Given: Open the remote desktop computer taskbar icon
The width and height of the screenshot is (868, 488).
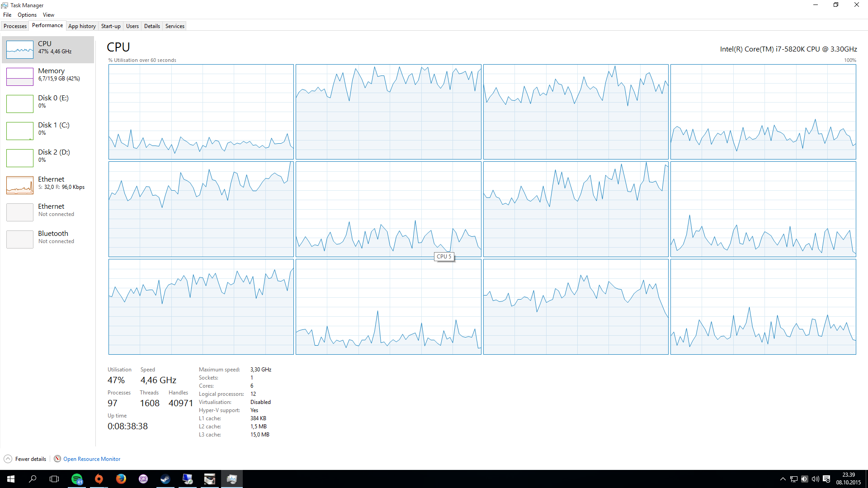Looking at the screenshot, I should pos(187,479).
